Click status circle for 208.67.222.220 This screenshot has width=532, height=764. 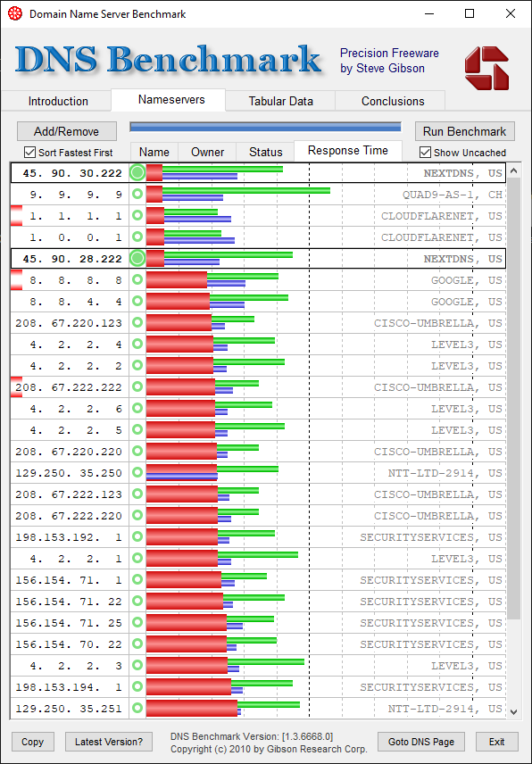click(x=137, y=516)
